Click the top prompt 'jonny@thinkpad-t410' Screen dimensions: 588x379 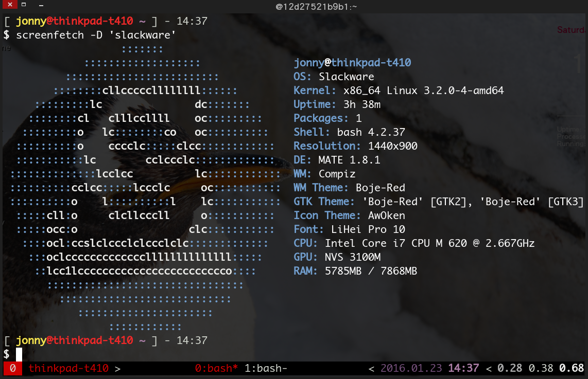pyautogui.click(x=74, y=21)
